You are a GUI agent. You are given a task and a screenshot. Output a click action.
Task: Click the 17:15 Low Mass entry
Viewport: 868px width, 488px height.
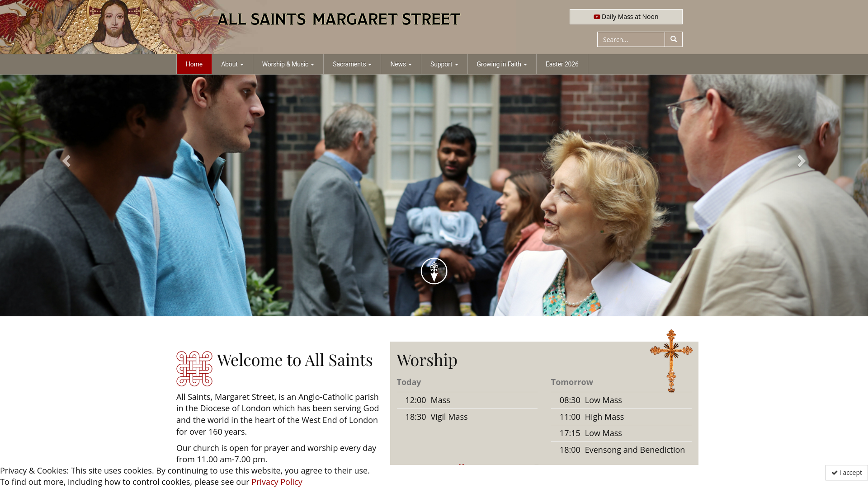(621, 433)
